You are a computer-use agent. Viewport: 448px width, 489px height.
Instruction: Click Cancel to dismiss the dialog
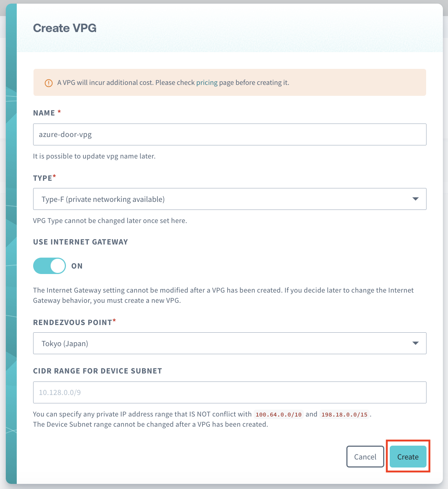pos(365,457)
